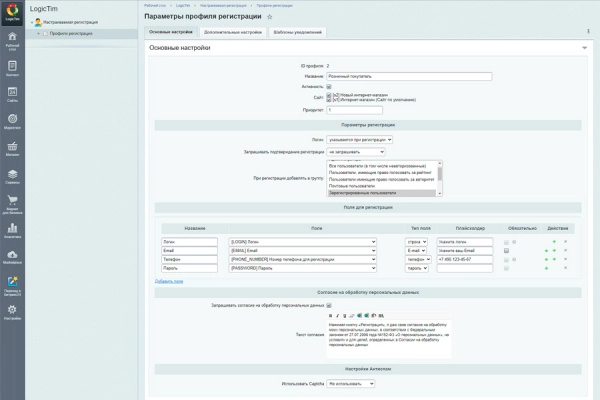The image size is (600, 400).
Task: Open the [EMAIL] Email field dropdown
Action: [x=302, y=251]
